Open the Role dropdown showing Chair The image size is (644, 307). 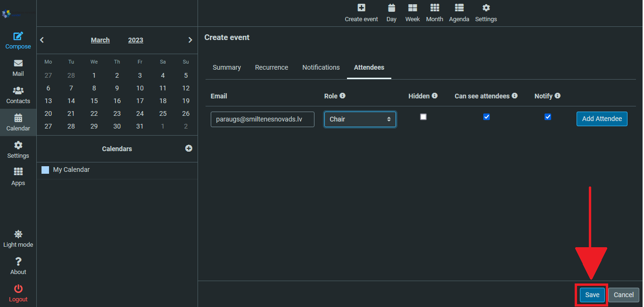click(360, 119)
